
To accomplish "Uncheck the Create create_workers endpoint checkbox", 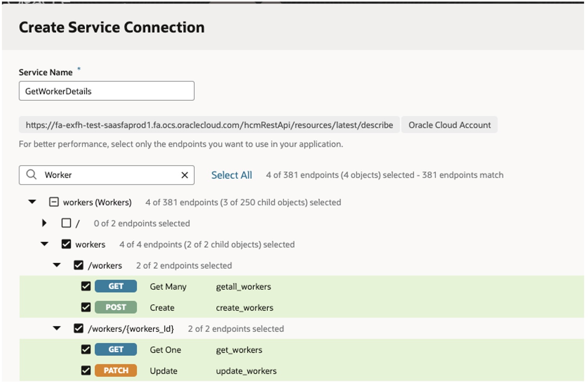I will coord(86,307).
